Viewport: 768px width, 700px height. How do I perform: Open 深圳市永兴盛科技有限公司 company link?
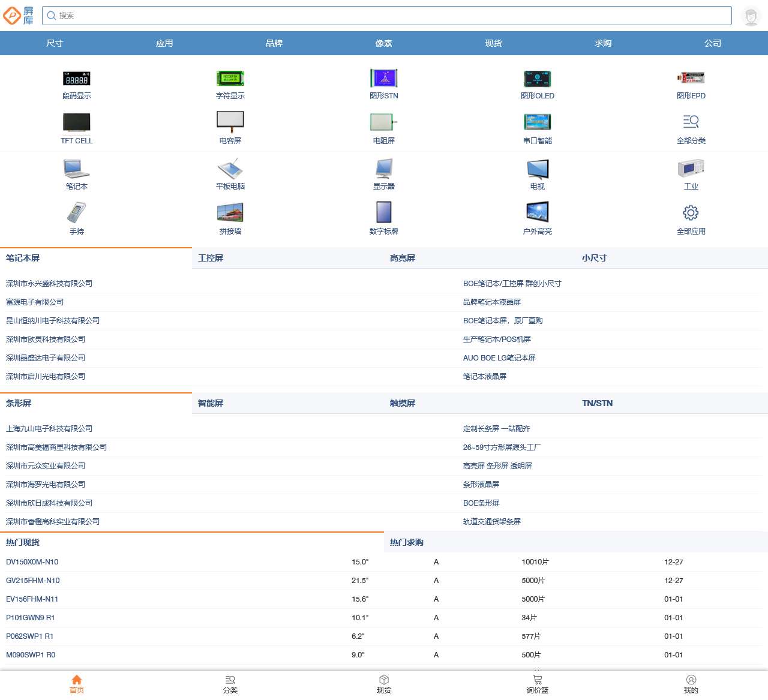pyautogui.click(x=49, y=284)
